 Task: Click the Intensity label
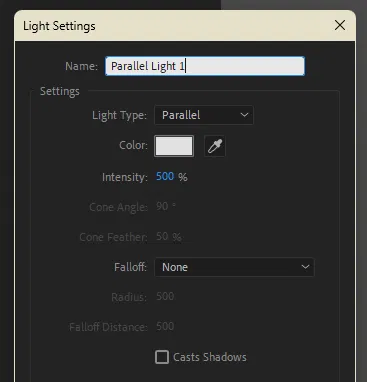tap(125, 177)
